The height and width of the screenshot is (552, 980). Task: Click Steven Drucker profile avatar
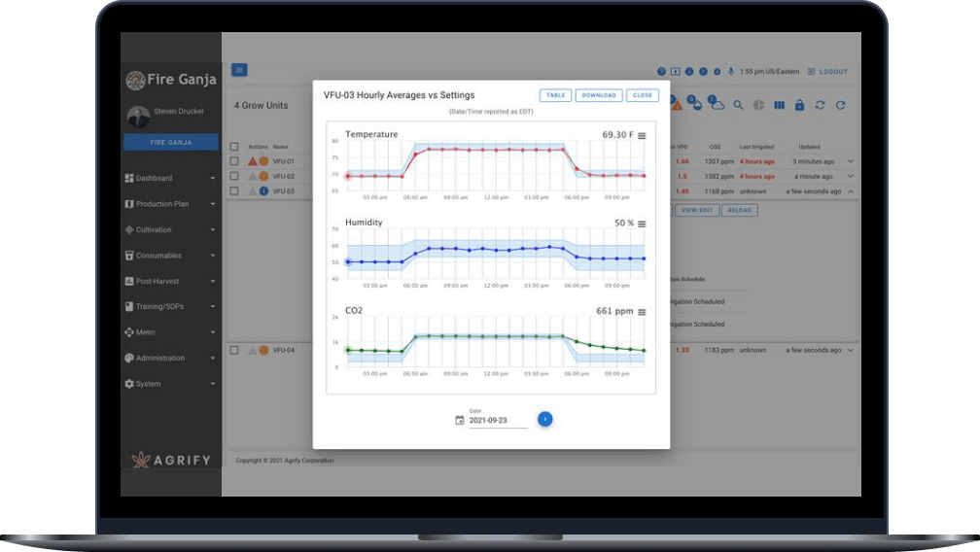(138, 117)
